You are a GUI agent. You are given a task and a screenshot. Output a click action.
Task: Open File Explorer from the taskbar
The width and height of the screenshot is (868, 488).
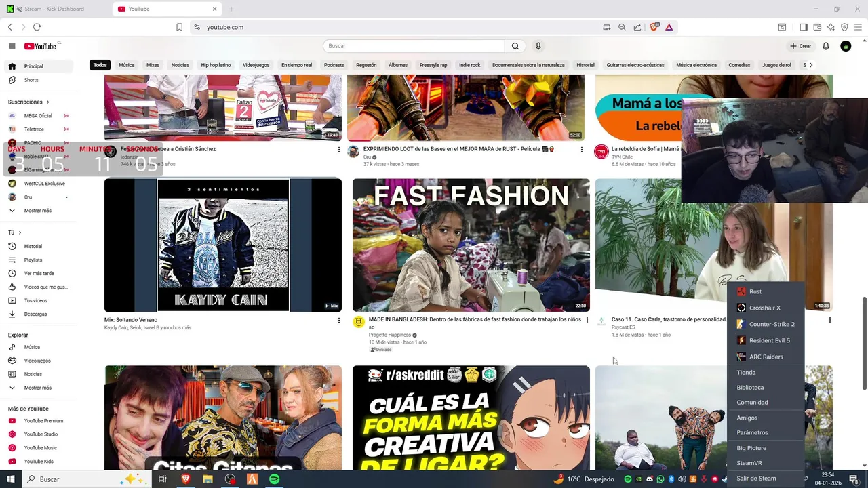[208, 479]
